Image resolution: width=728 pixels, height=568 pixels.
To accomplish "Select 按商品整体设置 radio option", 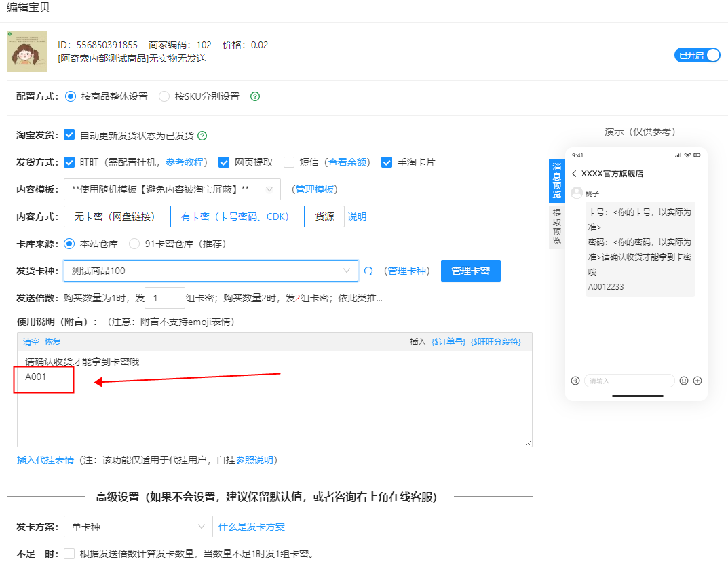I will [x=71, y=96].
